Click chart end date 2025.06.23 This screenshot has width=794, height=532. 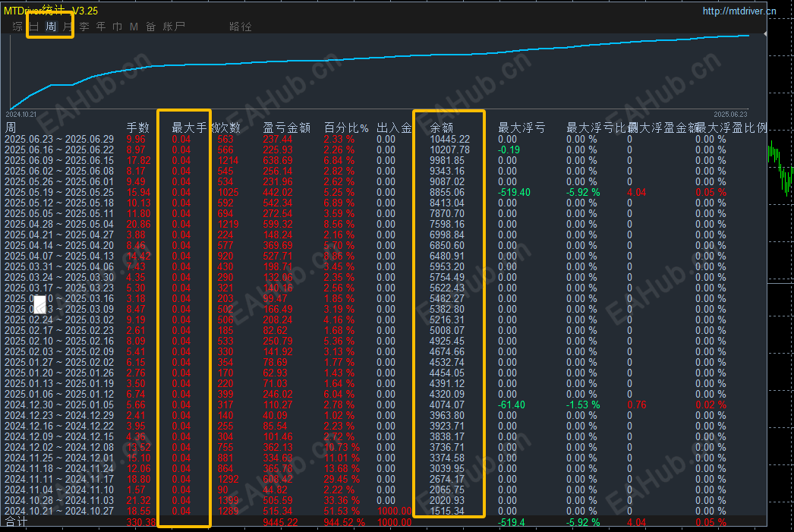click(730, 115)
